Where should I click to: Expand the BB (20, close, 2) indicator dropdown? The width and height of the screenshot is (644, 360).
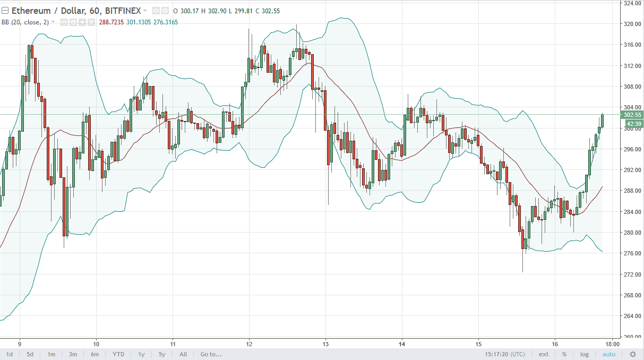[x=53, y=22]
